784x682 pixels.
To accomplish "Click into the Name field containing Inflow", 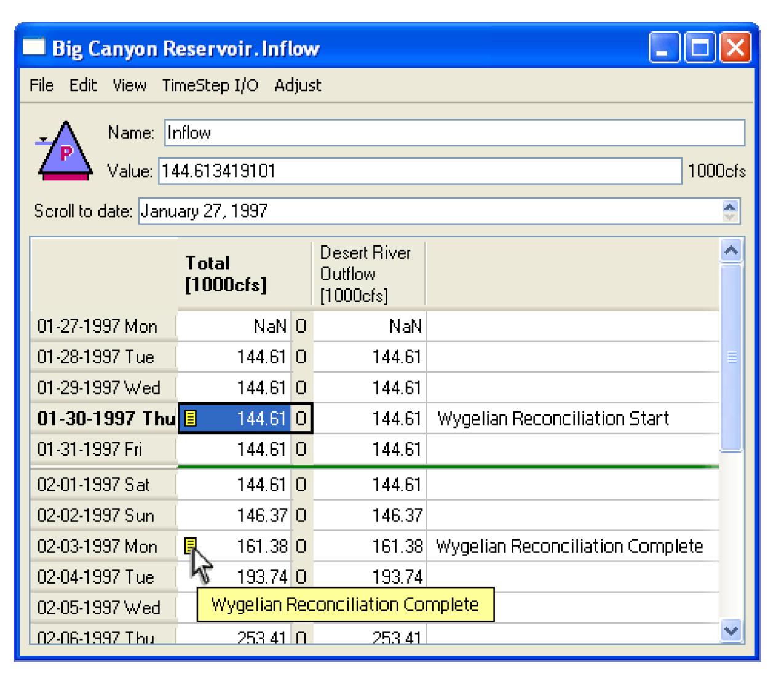I will click(454, 133).
